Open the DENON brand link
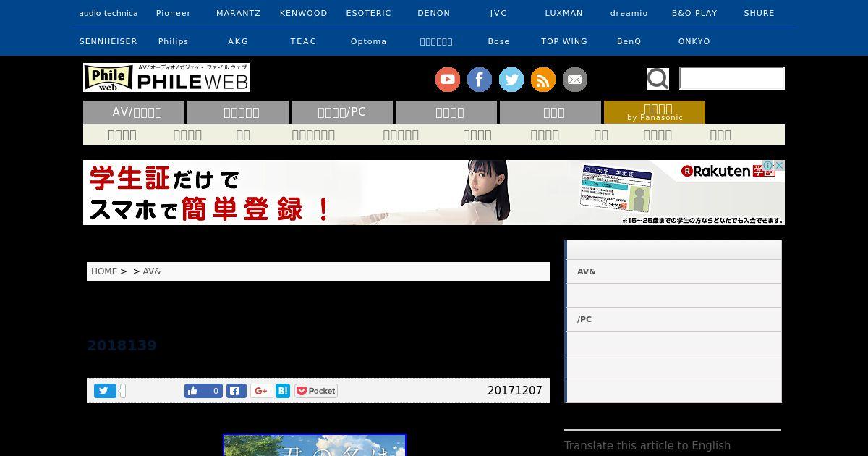 (434, 13)
